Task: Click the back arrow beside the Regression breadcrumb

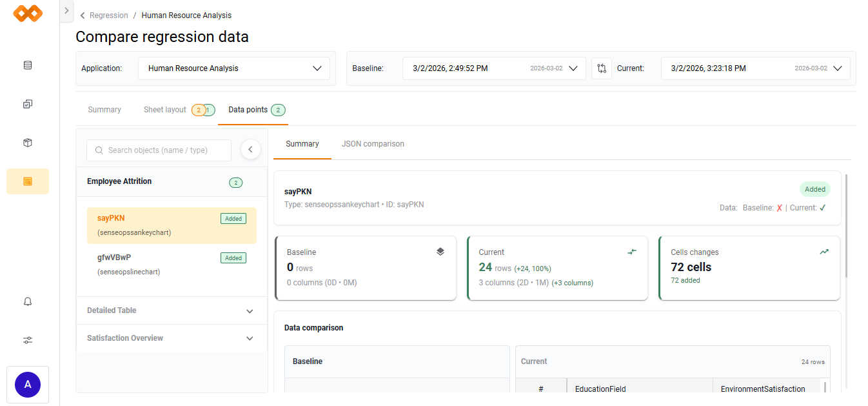Action: coord(81,15)
